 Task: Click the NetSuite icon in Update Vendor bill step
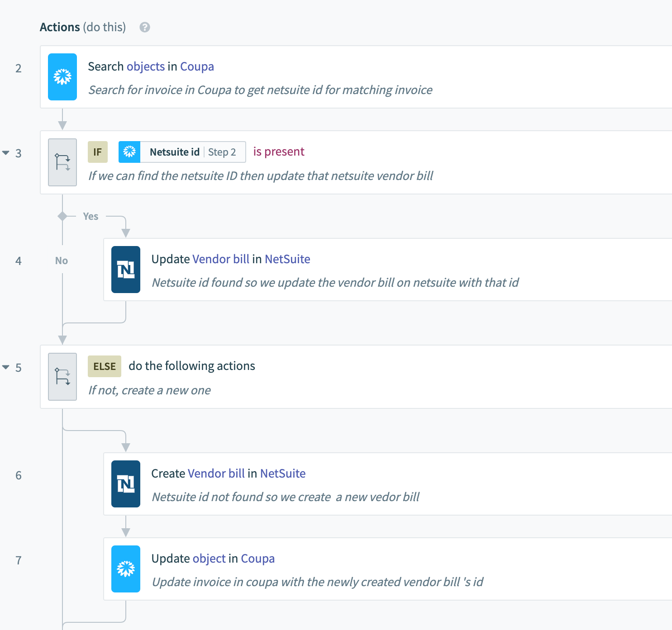coord(126,270)
